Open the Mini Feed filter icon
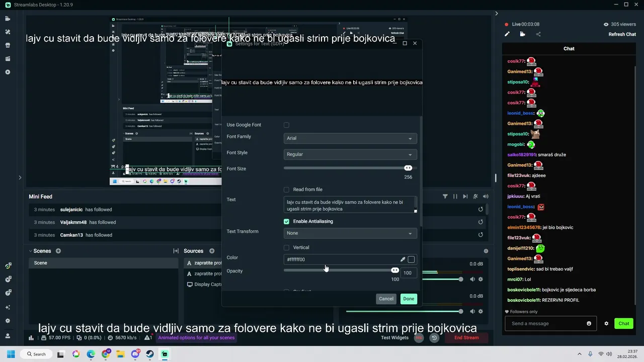 [445, 197]
